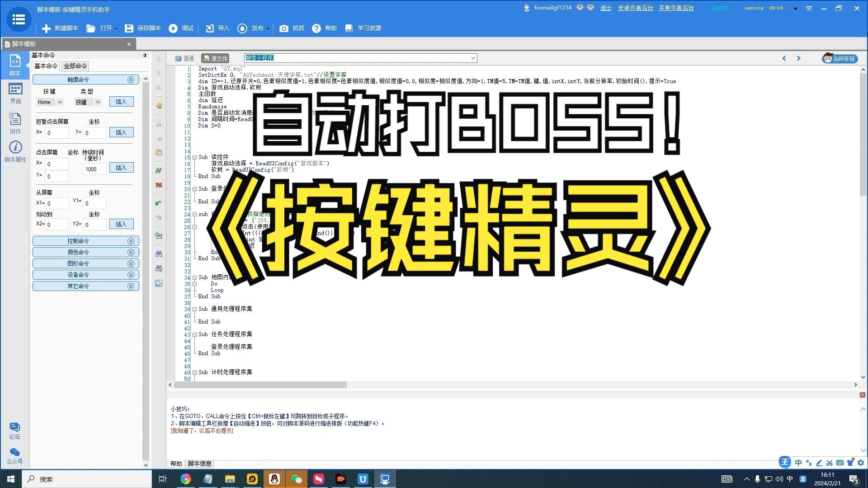Screen dimensions: 868x488
Task: Click the form list icon below the binoculars
Action: pyautogui.click(x=159, y=283)
